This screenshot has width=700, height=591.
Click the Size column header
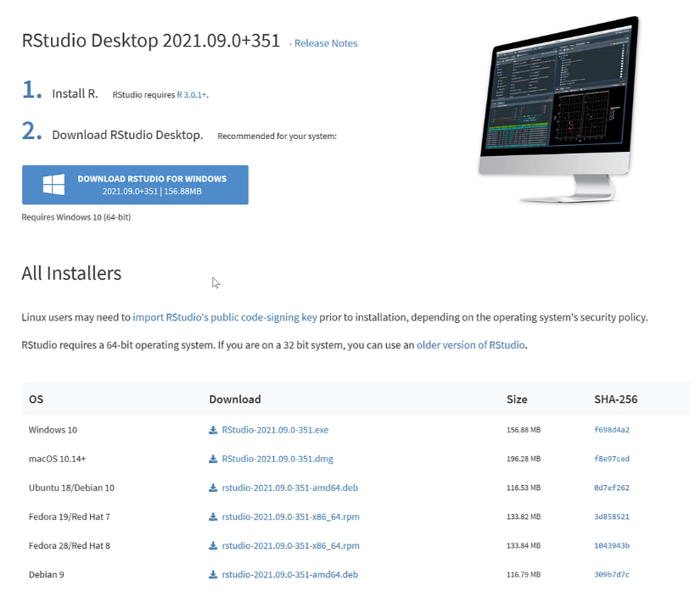[x=517, y=399]
